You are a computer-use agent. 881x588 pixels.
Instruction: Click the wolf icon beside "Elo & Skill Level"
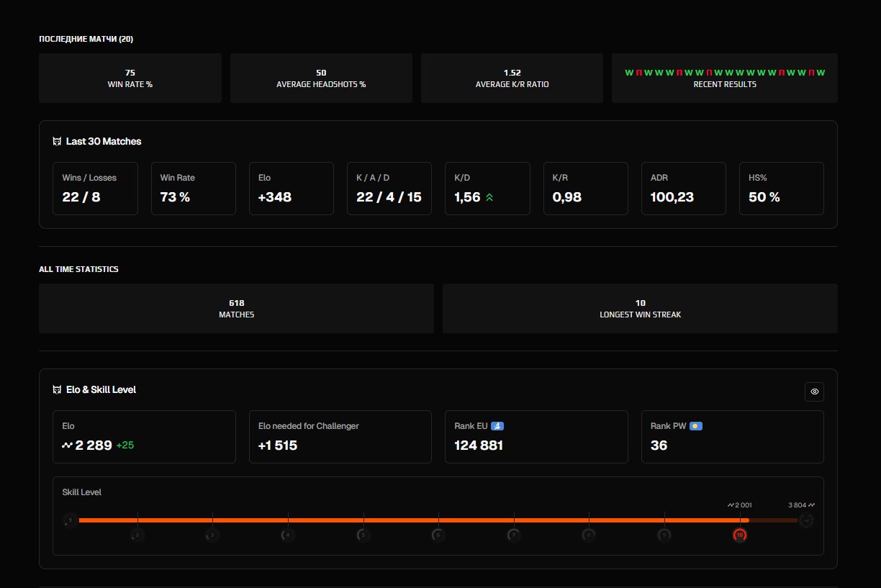point(57,389)
